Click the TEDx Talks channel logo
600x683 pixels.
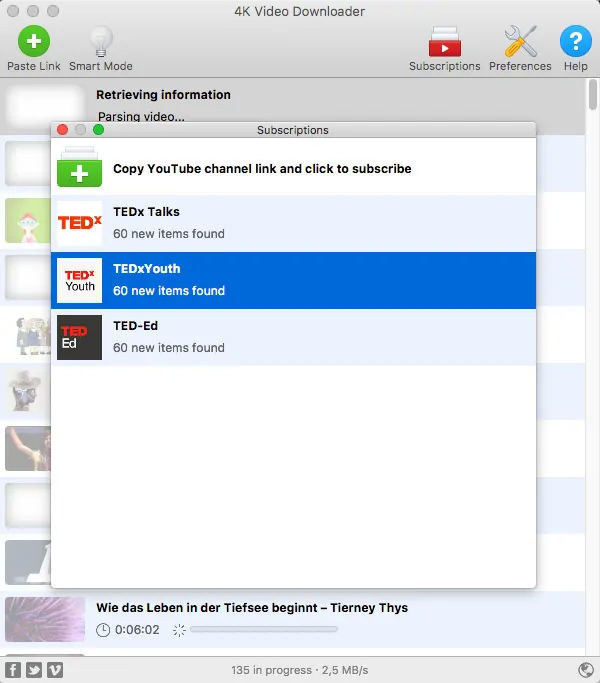(79, 223)
